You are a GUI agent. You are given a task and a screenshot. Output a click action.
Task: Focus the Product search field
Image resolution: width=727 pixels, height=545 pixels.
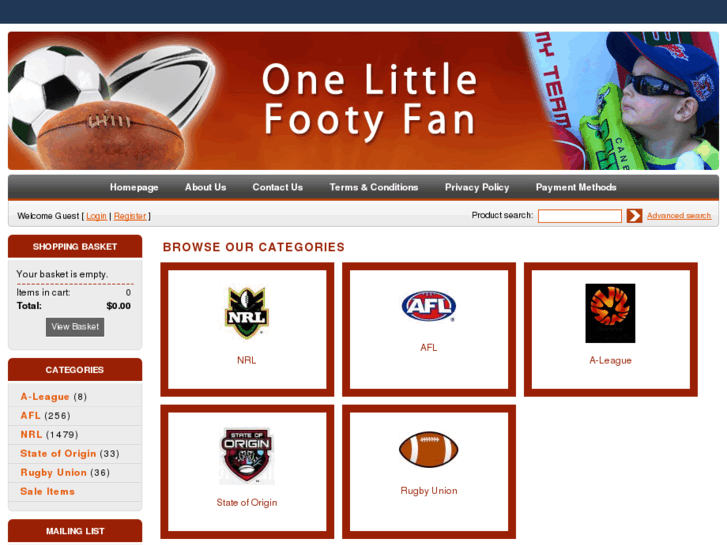point(580,216)
